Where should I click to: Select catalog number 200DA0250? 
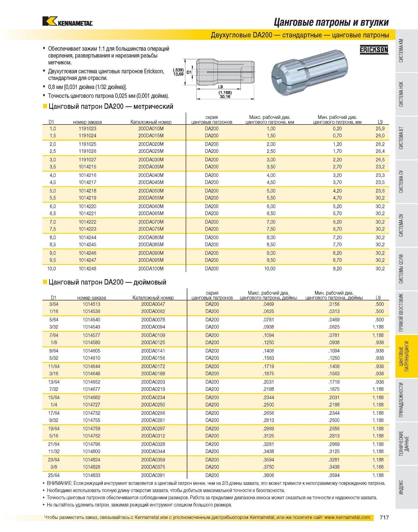pos(153,405)
